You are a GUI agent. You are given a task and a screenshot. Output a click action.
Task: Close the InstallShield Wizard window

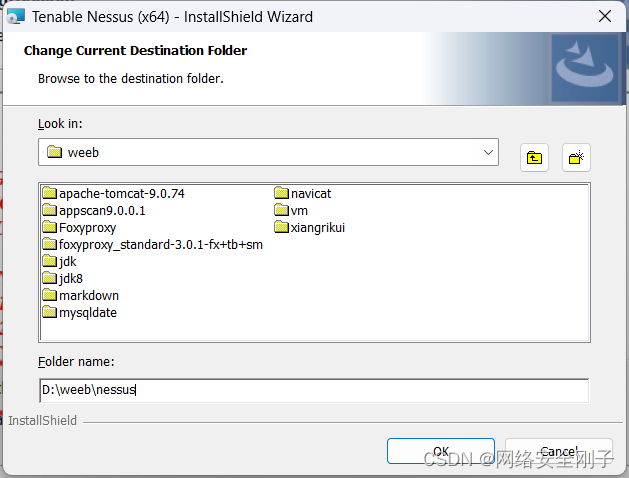point(605,16)
